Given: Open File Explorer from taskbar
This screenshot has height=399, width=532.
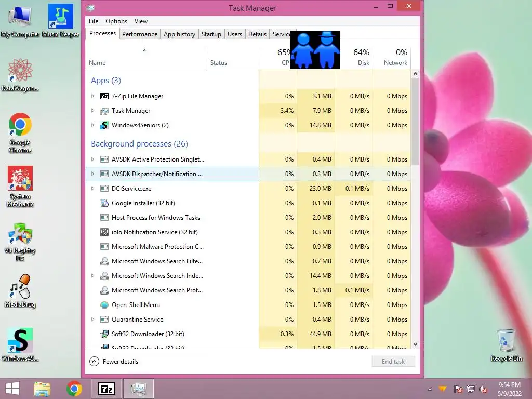Looking at the screenshot, I should 42,389.
